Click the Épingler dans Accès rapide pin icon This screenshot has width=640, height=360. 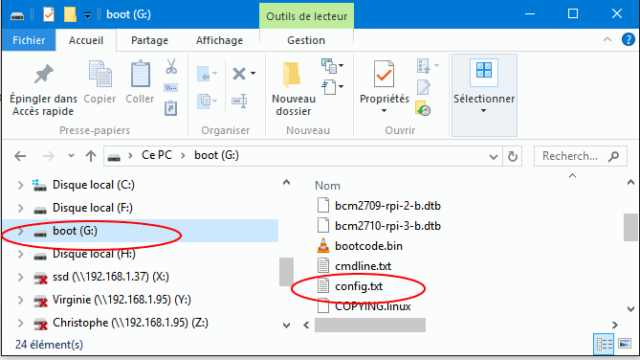pyautogui.click(x=44, y=74)
